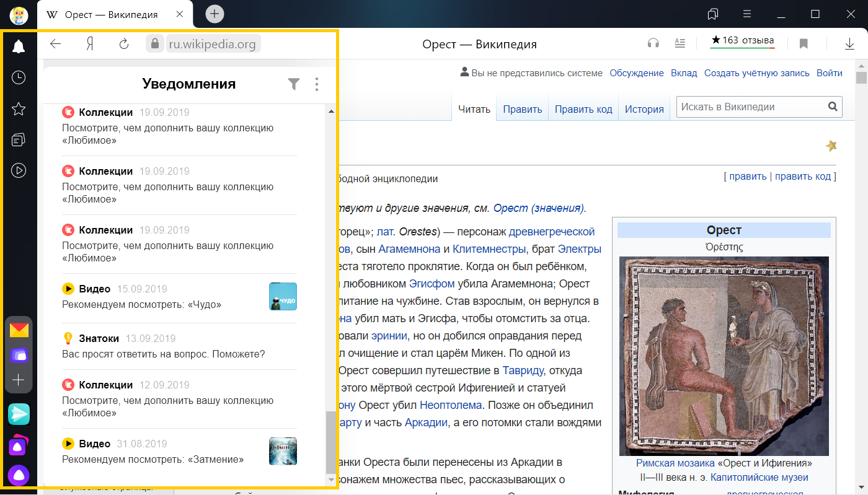
Task: Toggle bookmark for this page
Action: coord(804,43)
